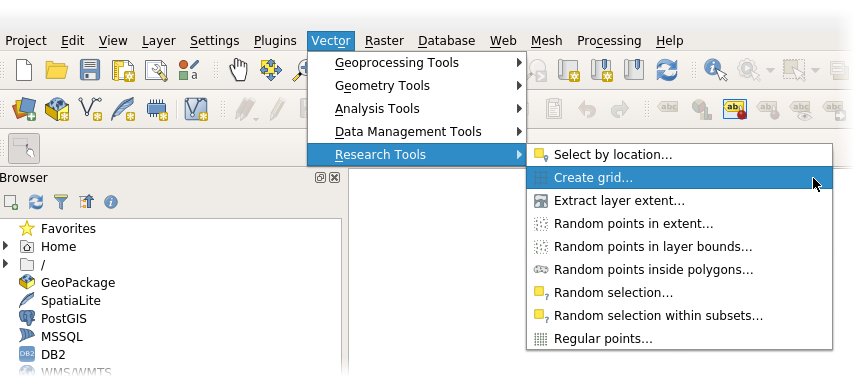Open Layer Diagram Options pie chart icon
This screenshot has height=384, width=857.
(701, 109)
